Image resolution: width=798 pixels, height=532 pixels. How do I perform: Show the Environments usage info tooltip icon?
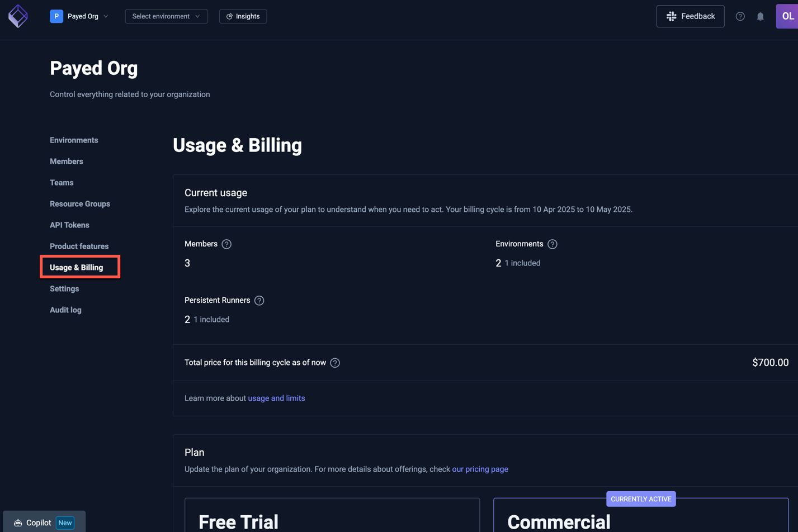pyautogui.click(x=553, y=244)
